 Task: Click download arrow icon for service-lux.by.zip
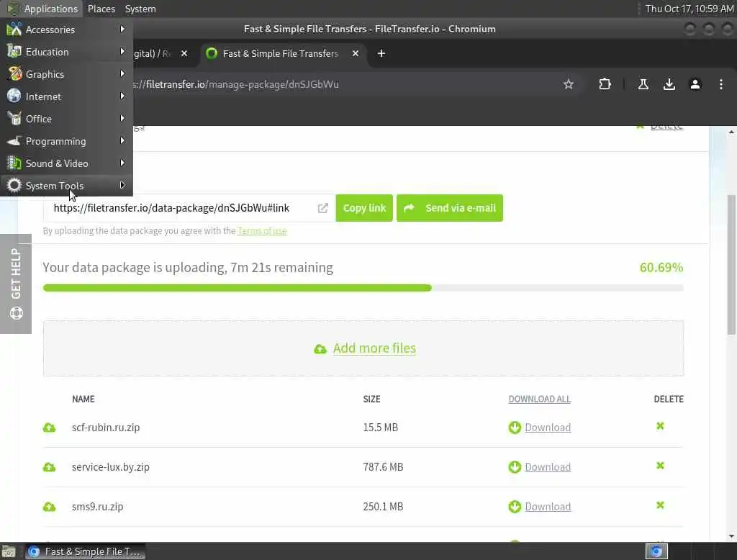click(515, 467)
